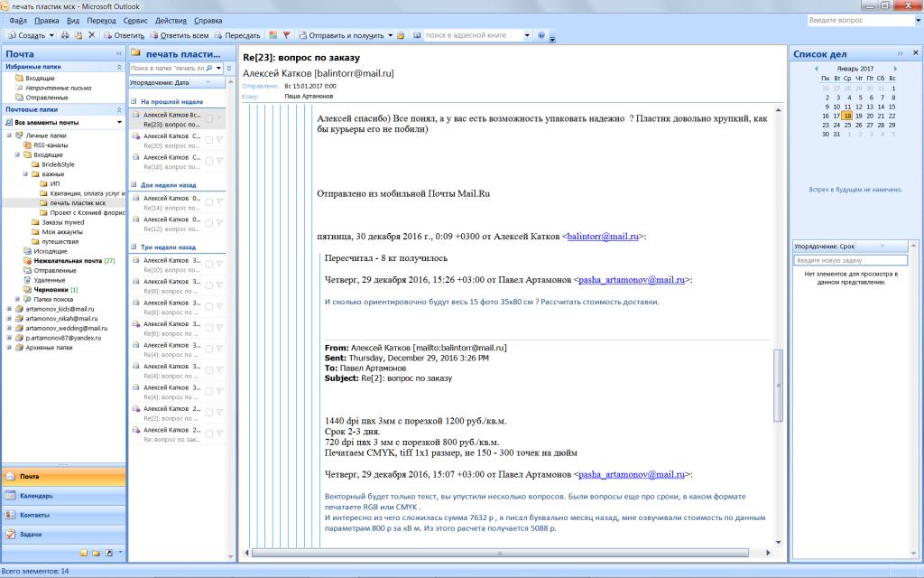
Task: Delete the message with the X toolbar icon
Action: [91, 35]
